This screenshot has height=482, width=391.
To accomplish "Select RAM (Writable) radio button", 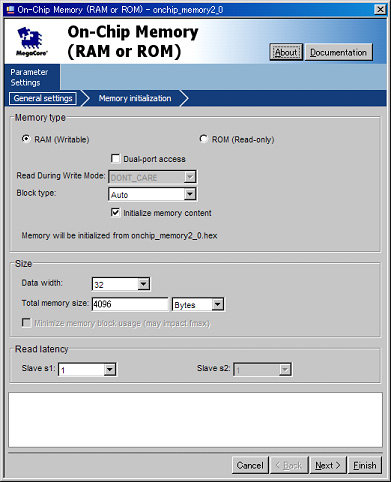I will pyautogui.click(x=26, y=139).
